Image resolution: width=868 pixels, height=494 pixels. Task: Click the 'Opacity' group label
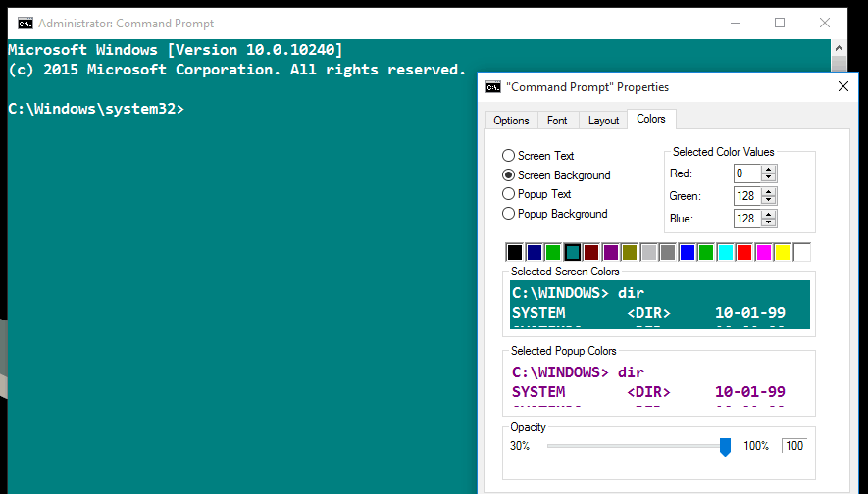coord(528,427)
